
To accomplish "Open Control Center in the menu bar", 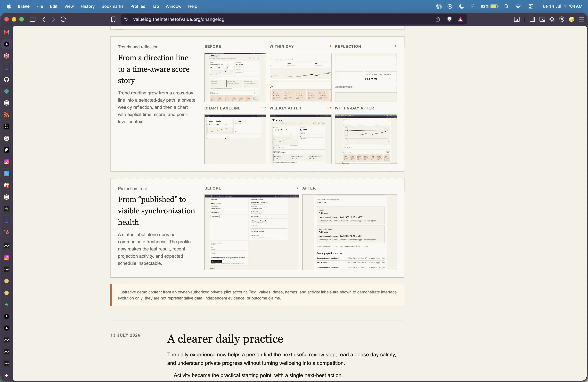I will 531,6.
